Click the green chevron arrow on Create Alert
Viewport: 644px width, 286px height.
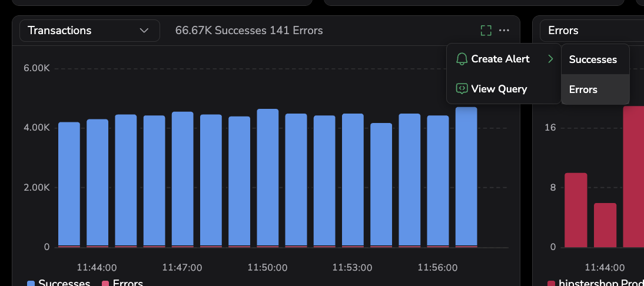(550, 59)
